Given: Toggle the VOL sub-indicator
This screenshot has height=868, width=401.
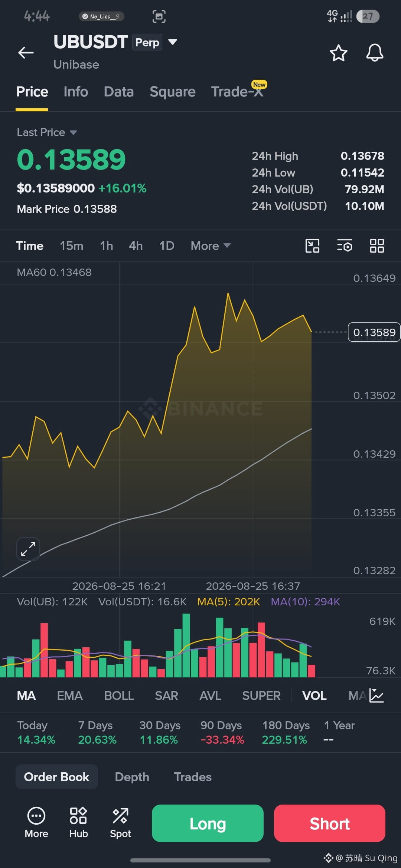Looking at the screenshot, I should pyautogui.click(x=314, y=696).
